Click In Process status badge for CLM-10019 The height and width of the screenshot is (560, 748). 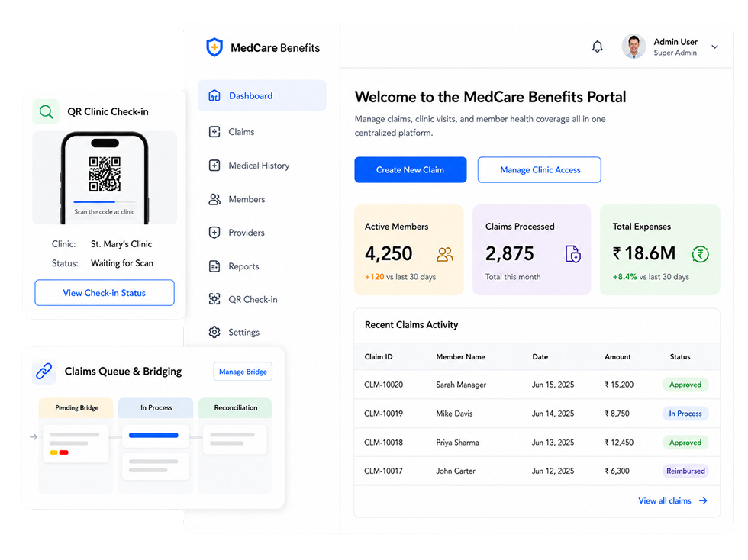685,414
